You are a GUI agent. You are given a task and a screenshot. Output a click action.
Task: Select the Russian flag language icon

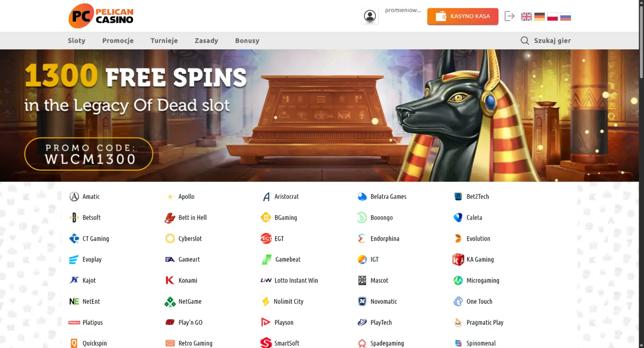(565, 17)
